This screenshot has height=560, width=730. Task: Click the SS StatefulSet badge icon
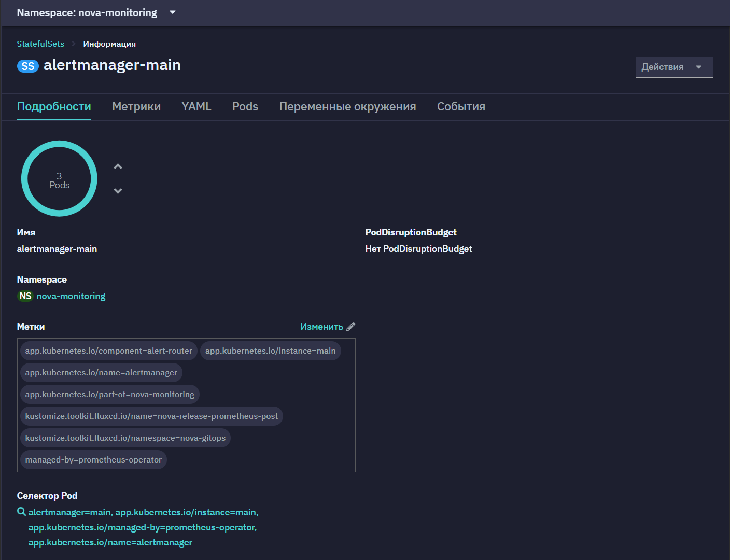click(x=28, y=66)
